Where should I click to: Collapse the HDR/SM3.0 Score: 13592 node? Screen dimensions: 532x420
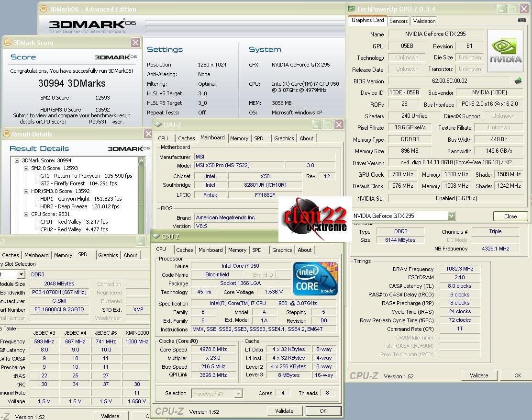click(26, 191)
